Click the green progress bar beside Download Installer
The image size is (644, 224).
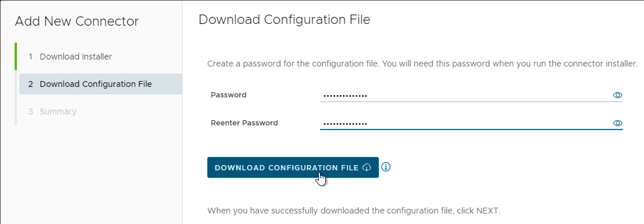[16, 56]
